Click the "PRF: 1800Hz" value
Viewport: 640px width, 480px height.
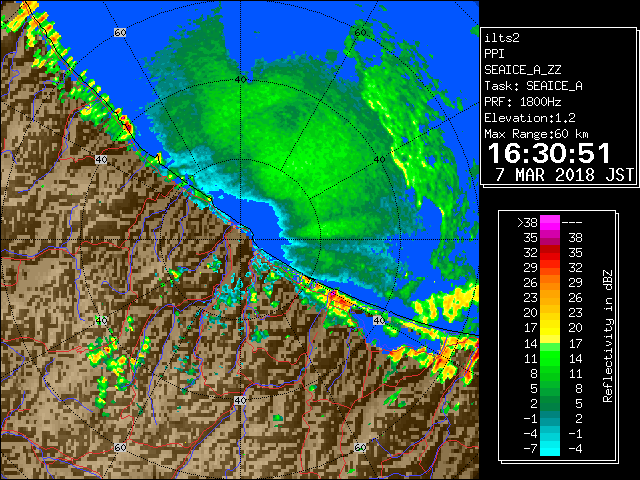[522, 102]
